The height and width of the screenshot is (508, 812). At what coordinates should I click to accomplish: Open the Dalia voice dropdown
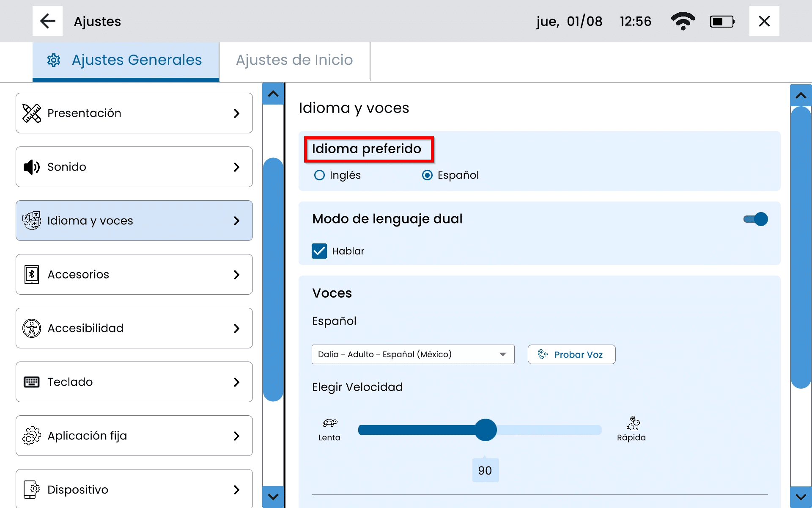click(413, 354)
